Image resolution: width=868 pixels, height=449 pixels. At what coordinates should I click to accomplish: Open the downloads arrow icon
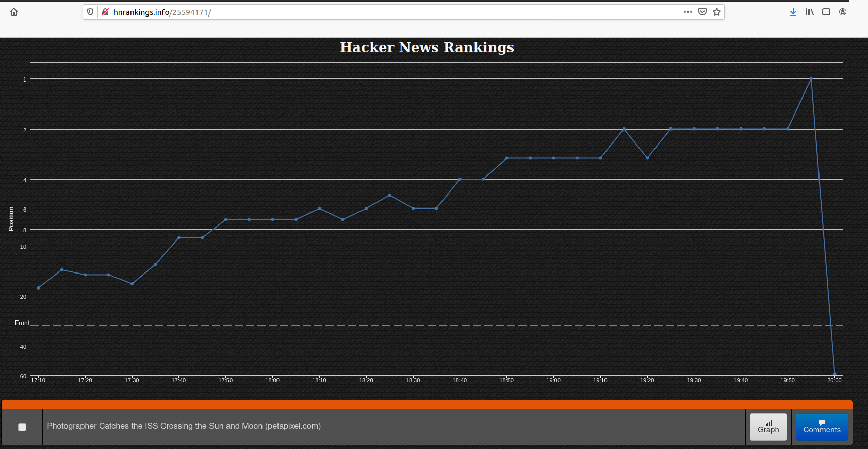pyautogui.click(x=793, y=12)
